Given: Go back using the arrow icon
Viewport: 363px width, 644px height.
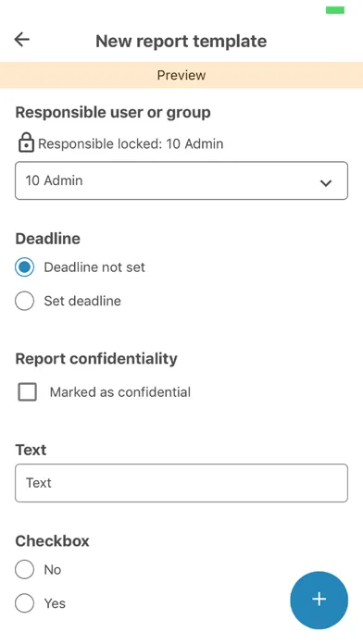Looking at the screenshot, I should pos(22,40).
